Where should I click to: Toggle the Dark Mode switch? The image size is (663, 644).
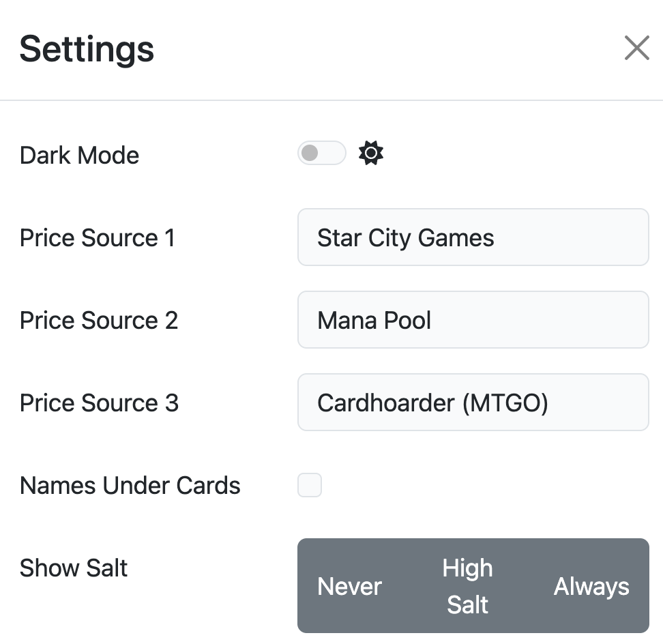pos(321,153)
